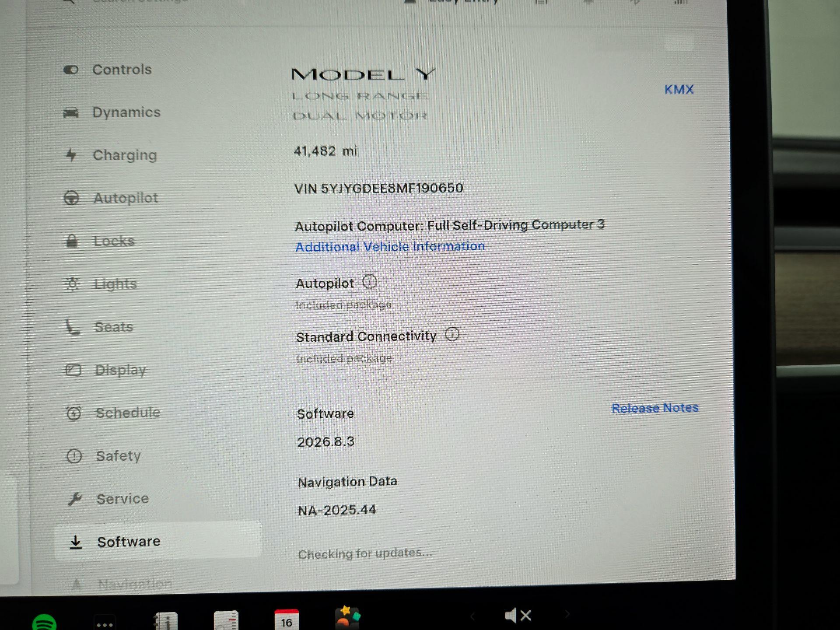Open Additional Vehicle Information
The height and width of the screenshot is (630, 840).
tap(389, 246)
